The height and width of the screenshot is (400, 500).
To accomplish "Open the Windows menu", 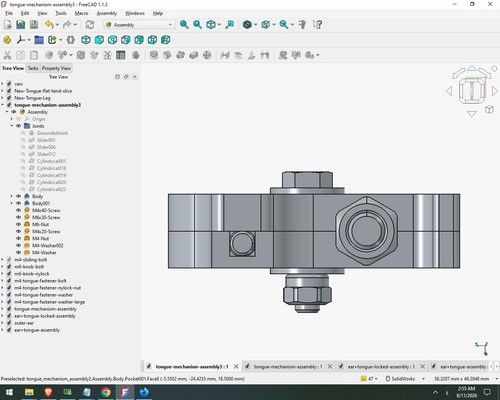I will (135, 13).
